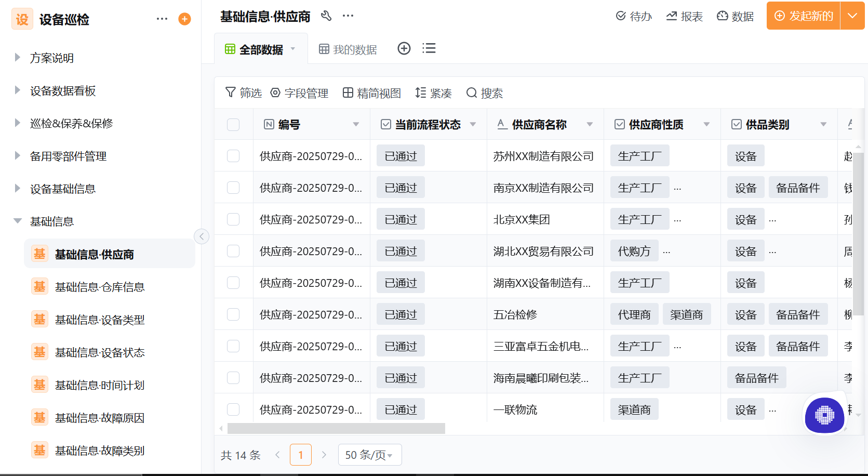Check the checkbox for 苏州XX制造有限公司 row

[233, 155]
